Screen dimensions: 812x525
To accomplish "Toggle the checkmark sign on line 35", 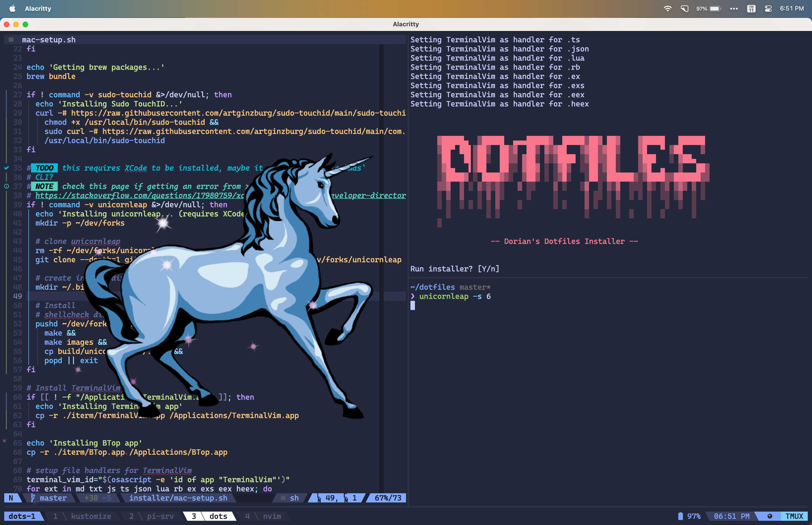I will pyautogui.click(x=6, y=168).
